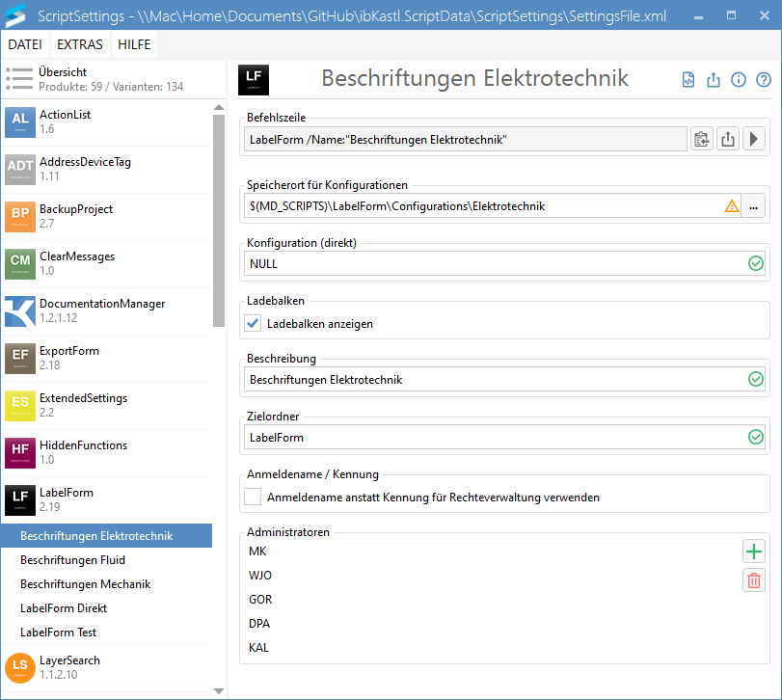Open the EXTRAS menu
782x700 pixels.
pos(80,45)
